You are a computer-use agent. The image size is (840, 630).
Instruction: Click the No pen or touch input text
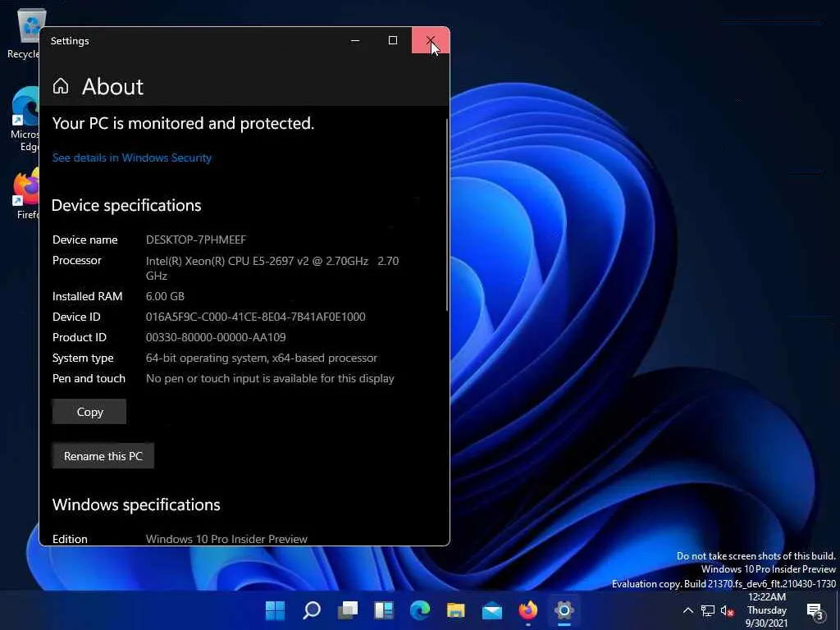pyautogui.click(x=270, y=378)
